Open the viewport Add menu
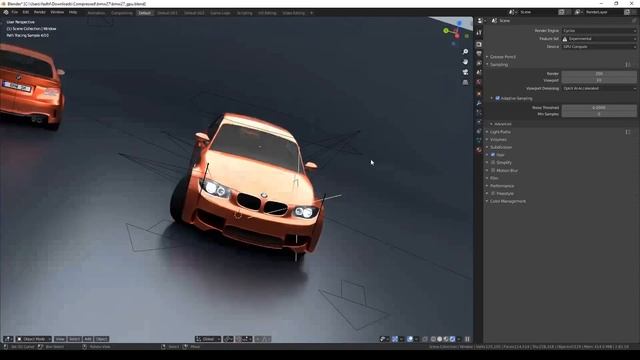 [88, 339]
